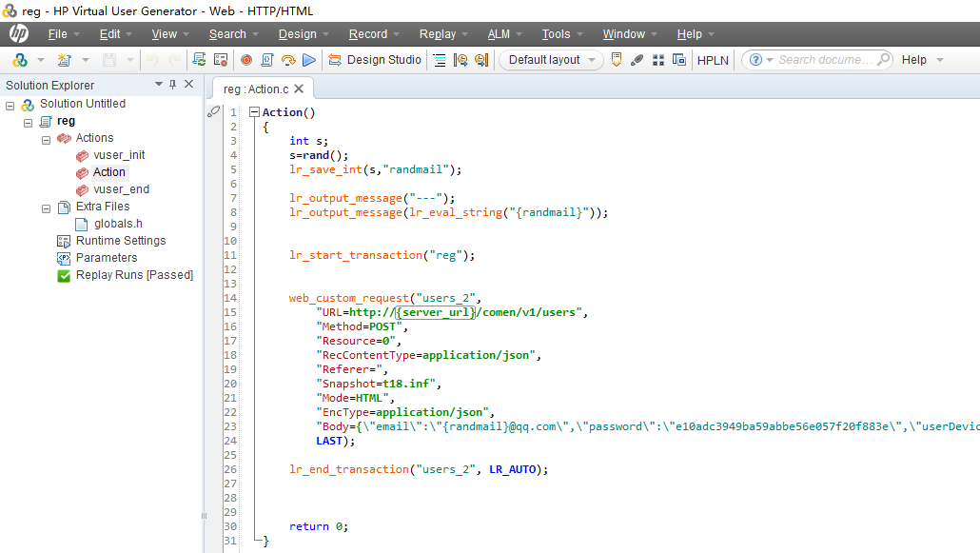The image size is (980, 553).
Task: Click the red Record button in toolbar
Action: 246,60
